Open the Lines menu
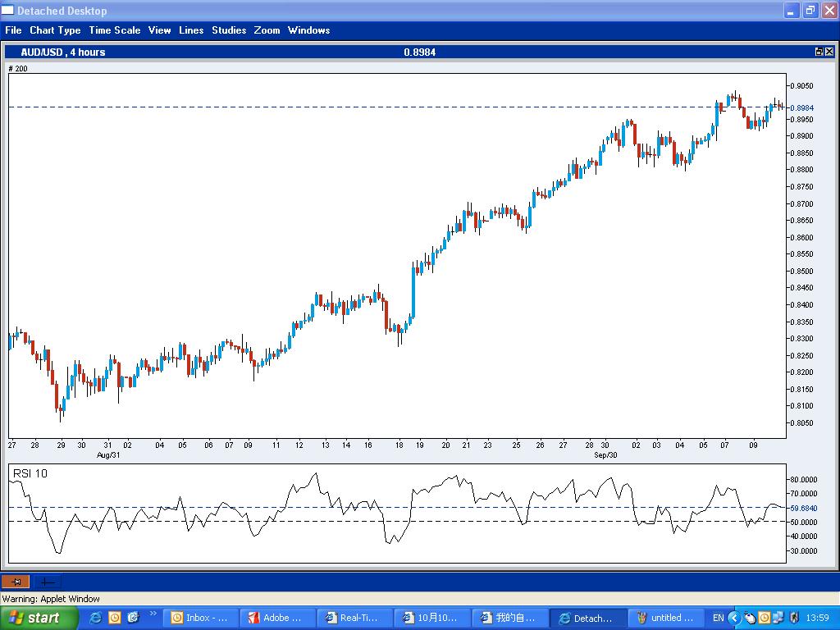The image size is (840, 630). 191,30
